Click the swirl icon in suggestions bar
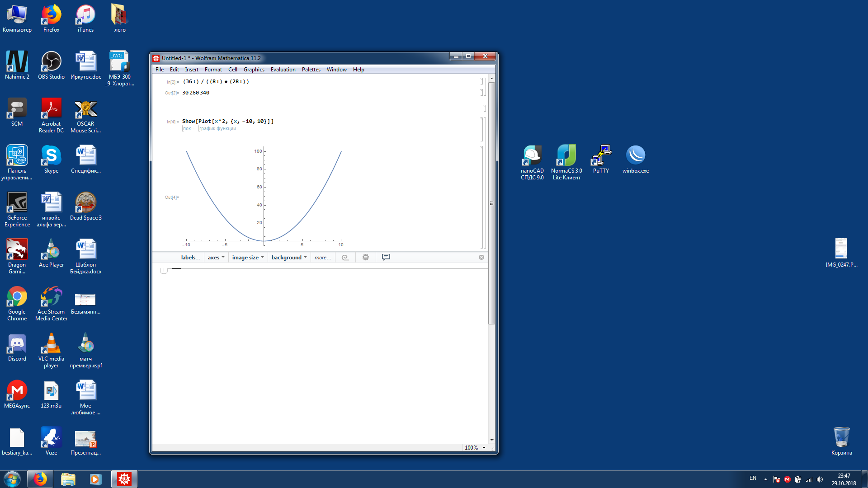 coord(345,258)
